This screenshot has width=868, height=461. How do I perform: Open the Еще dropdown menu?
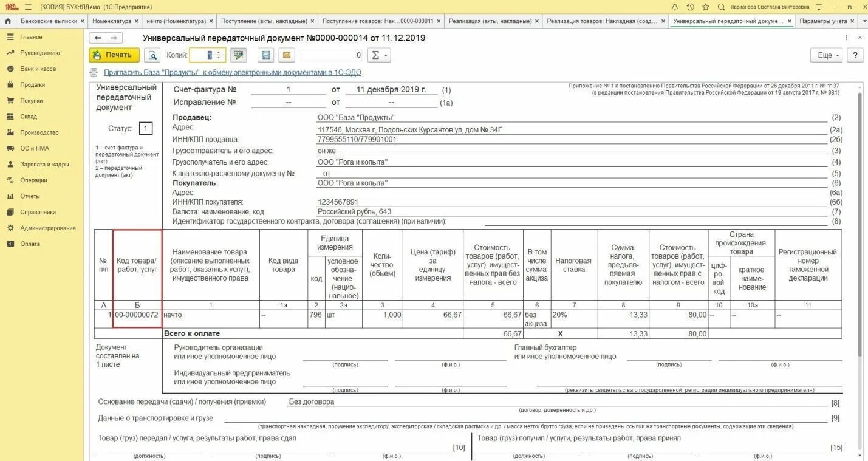pos(826,55)
